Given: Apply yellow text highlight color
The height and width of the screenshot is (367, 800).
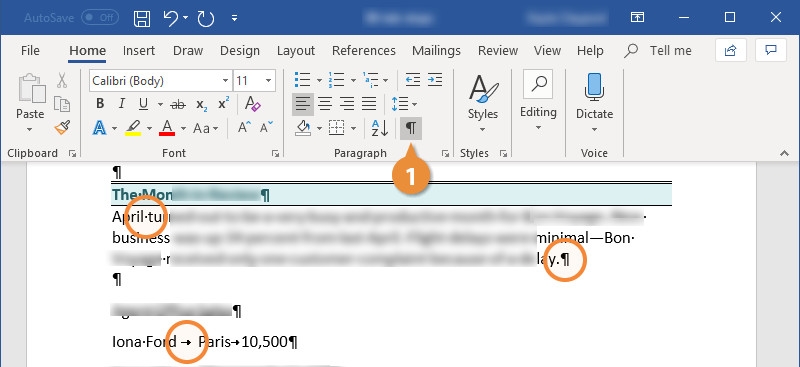Looking at the screenshot, I should [x=133, y=128].
